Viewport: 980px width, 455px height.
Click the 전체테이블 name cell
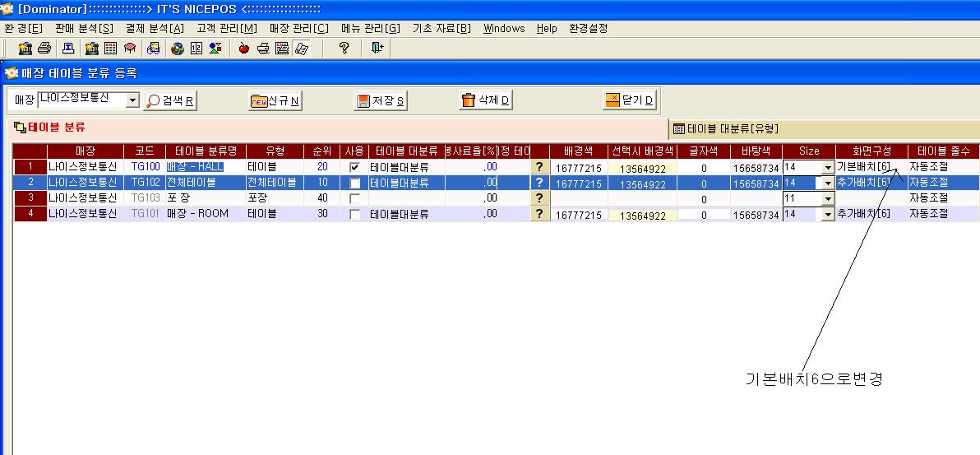tap(206, 183)
